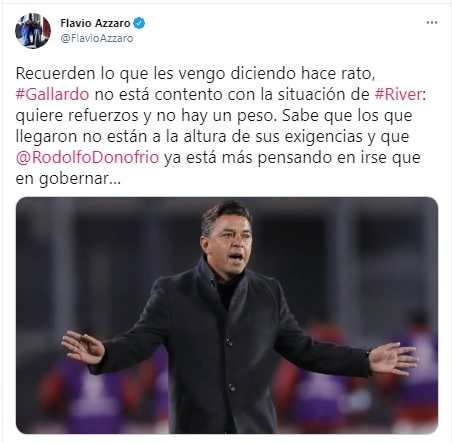This screenshot has width=452, height=443.
Task: Click the blue verified badge
Action: tap(139, 23)
